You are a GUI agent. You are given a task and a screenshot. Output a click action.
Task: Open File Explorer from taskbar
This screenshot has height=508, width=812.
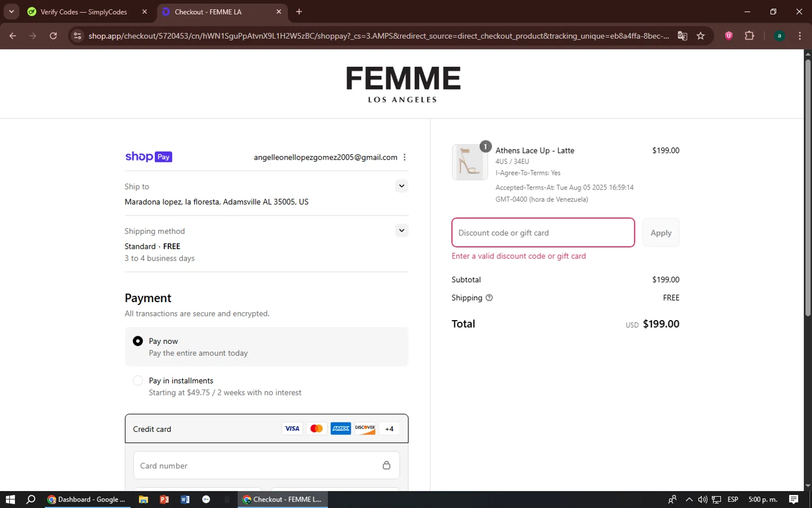pyautogui.click(x=143, y=499)
